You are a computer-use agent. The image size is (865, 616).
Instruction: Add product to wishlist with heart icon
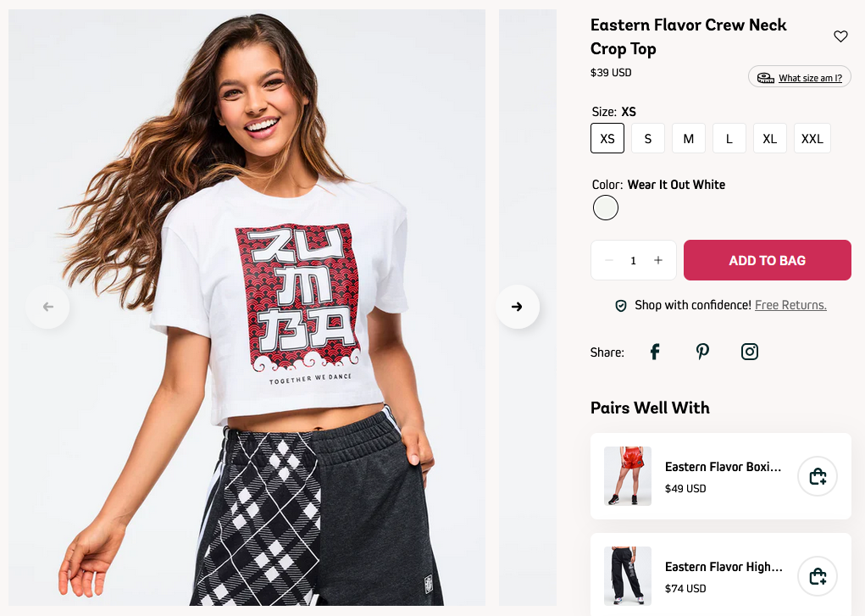[840, 36]
